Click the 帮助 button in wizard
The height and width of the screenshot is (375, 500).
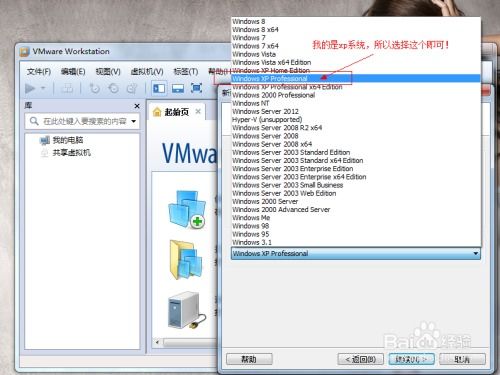tap(249, 359)
